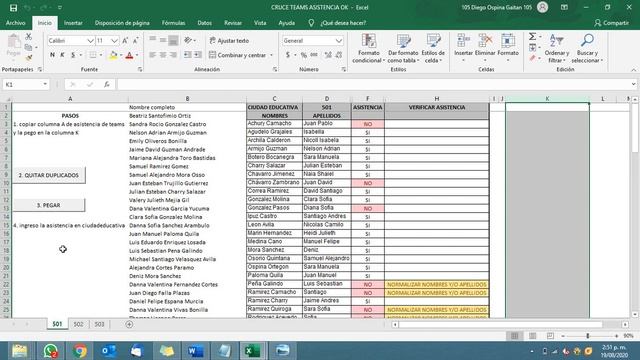Select column K header

pyautogui.click(x=547, y=99)
